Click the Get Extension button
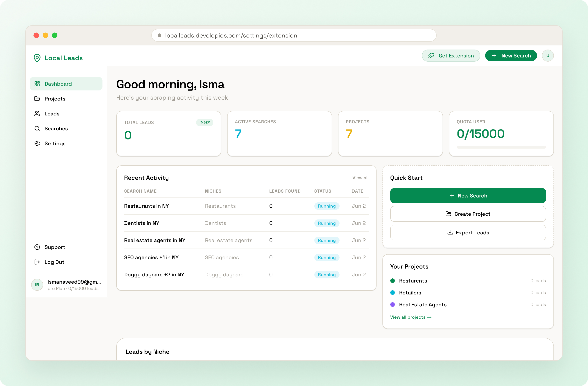Image resolution: width=588 pixels, height=386 pixels. [x=451, y=56]
